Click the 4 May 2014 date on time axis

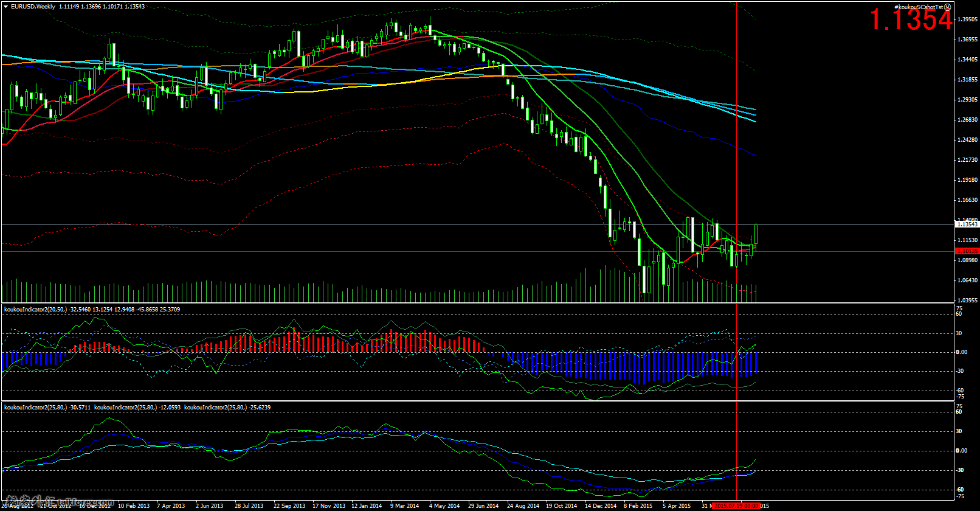444,506
